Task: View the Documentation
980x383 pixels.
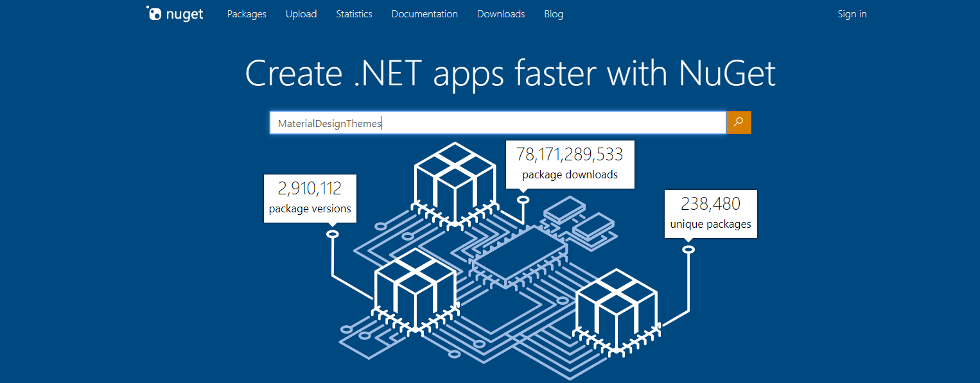Action: [424, 13]
